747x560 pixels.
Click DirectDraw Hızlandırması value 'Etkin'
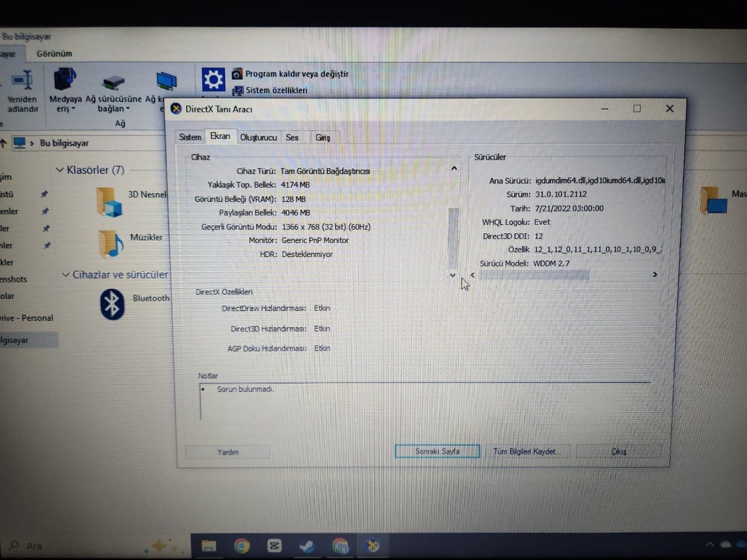pyautogui.click(x=322, y=308)
